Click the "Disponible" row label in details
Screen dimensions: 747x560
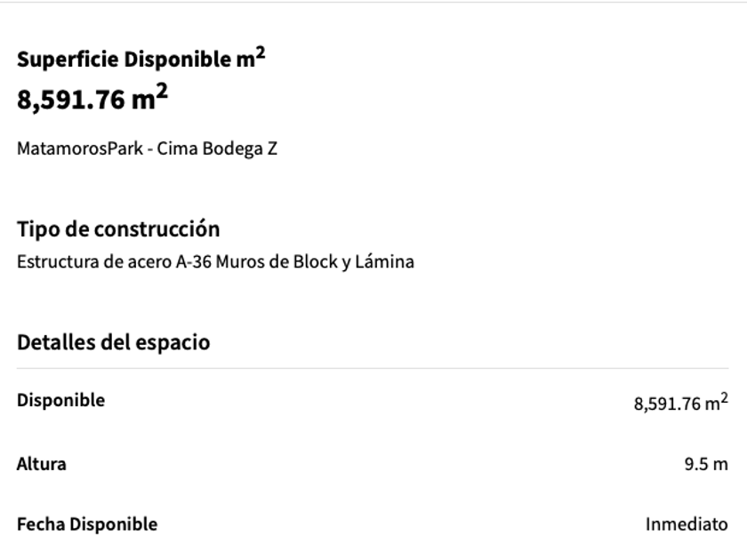(60, 401)
